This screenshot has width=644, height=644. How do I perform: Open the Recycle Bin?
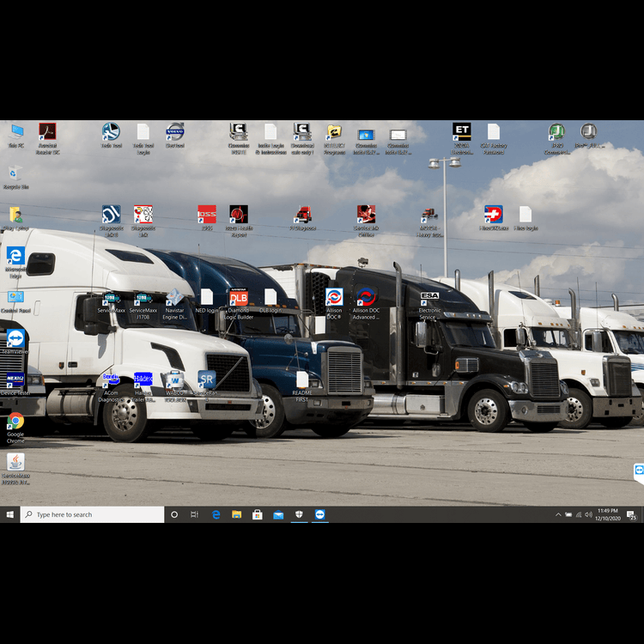[15, 177]
